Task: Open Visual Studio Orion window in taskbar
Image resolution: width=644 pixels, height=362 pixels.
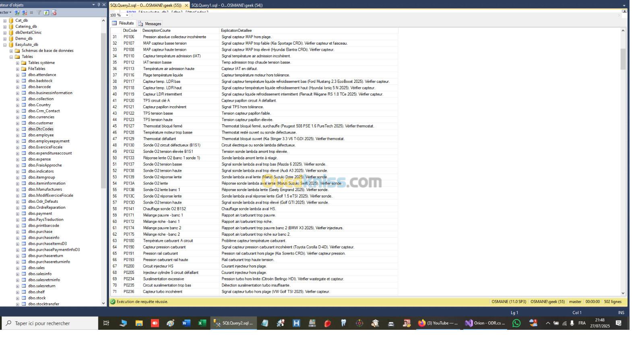Action: pos(485,323)
